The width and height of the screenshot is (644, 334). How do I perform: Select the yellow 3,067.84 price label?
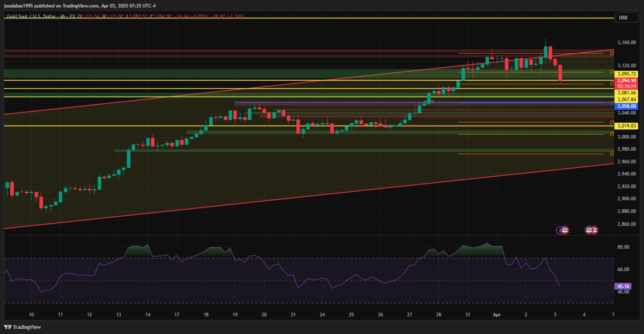coord(627,99)
